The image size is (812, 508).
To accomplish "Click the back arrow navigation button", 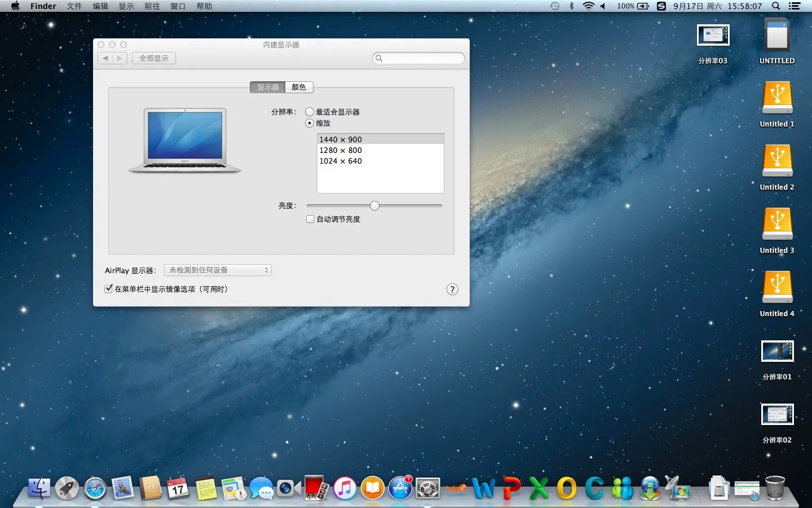I will coord(105,58).
